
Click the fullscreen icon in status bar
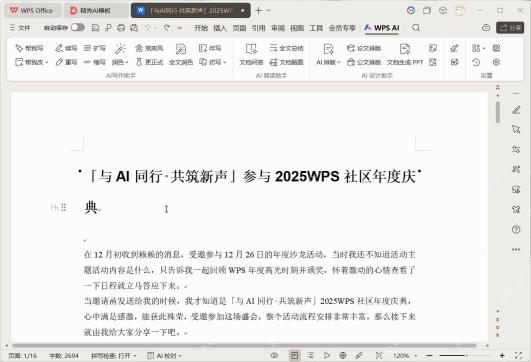click(518, 355)
